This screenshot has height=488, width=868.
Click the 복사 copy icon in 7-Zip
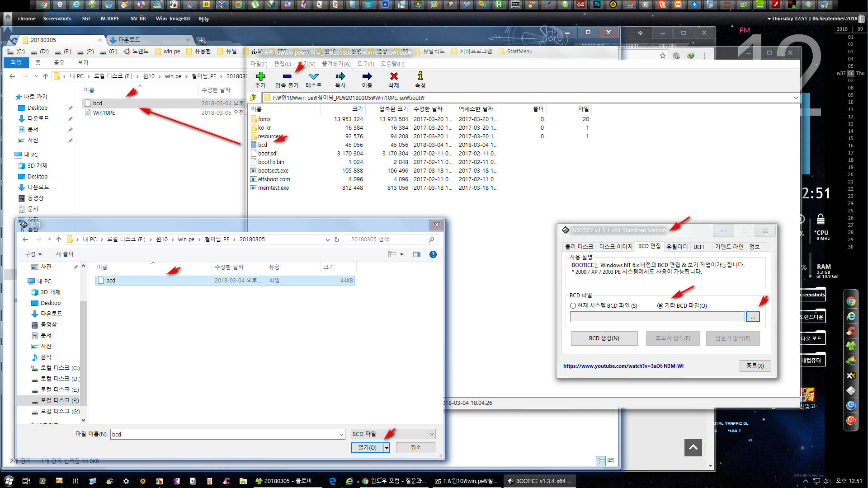340,76
